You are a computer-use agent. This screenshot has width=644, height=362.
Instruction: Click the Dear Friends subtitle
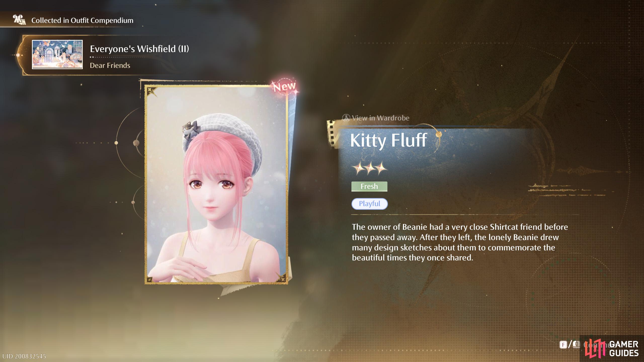coord(110,65)
